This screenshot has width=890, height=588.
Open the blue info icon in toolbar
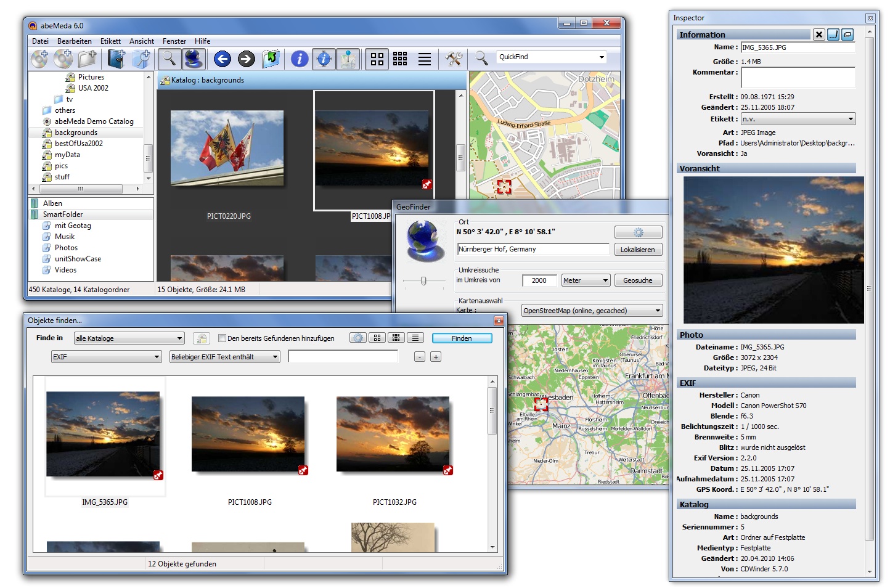[300, 59]
